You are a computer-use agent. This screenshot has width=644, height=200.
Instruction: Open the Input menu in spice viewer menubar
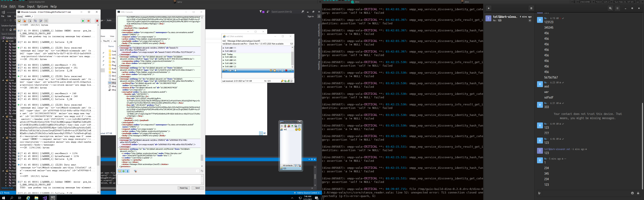(31, 7)
